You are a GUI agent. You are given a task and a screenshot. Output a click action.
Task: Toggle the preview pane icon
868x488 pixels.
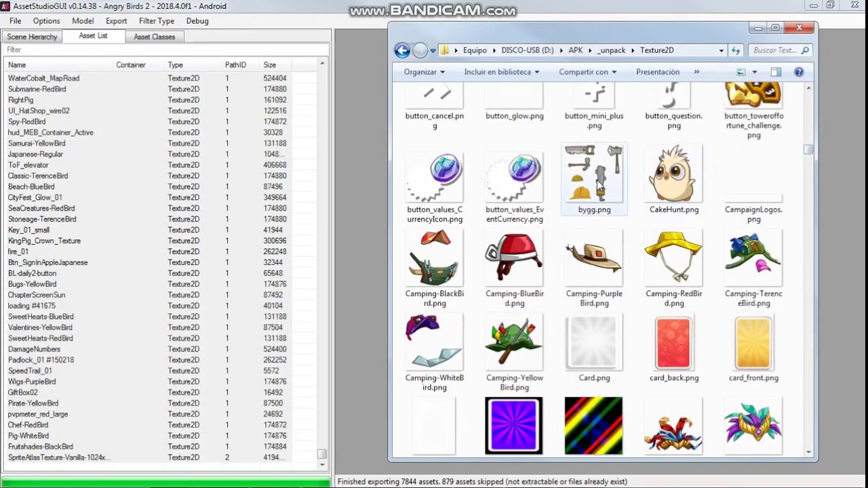pyautogui.click(x=776, y=72)
